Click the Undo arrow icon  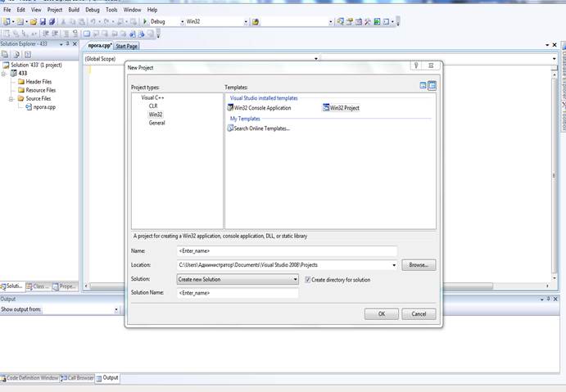93,22
